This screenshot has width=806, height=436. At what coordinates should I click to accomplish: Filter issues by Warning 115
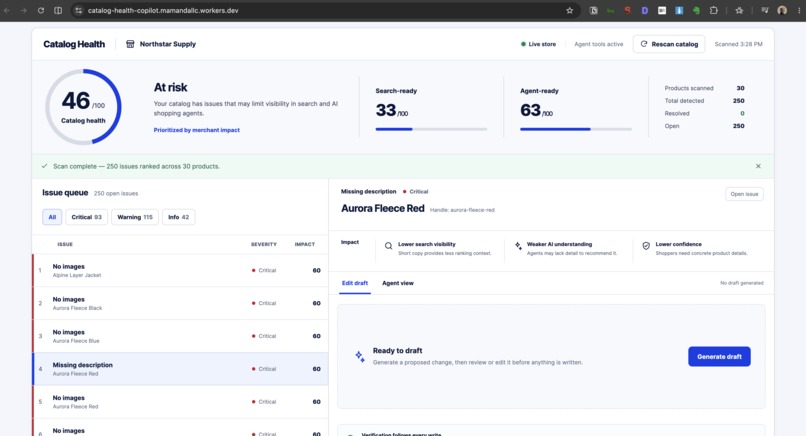(x=135, y=217)
